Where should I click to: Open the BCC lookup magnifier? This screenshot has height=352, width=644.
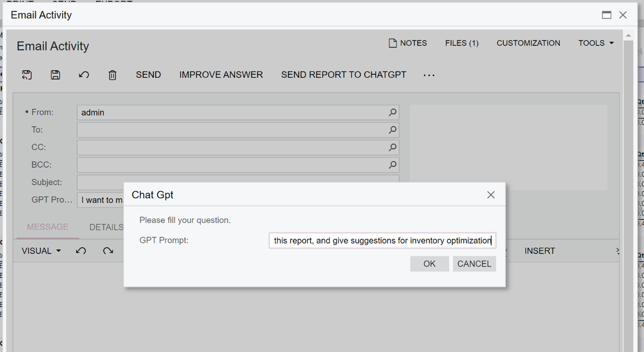pos(392,165)
